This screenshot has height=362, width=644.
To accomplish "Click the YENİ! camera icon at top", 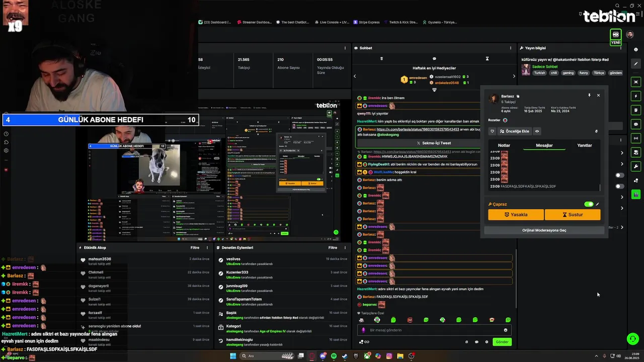I will [x=615, y=34].
